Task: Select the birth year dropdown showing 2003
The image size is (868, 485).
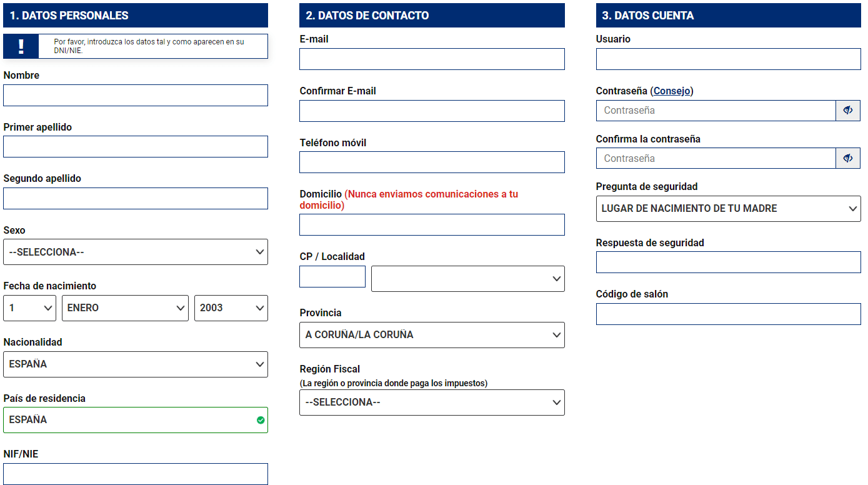Action: click(x=231, y=308)
